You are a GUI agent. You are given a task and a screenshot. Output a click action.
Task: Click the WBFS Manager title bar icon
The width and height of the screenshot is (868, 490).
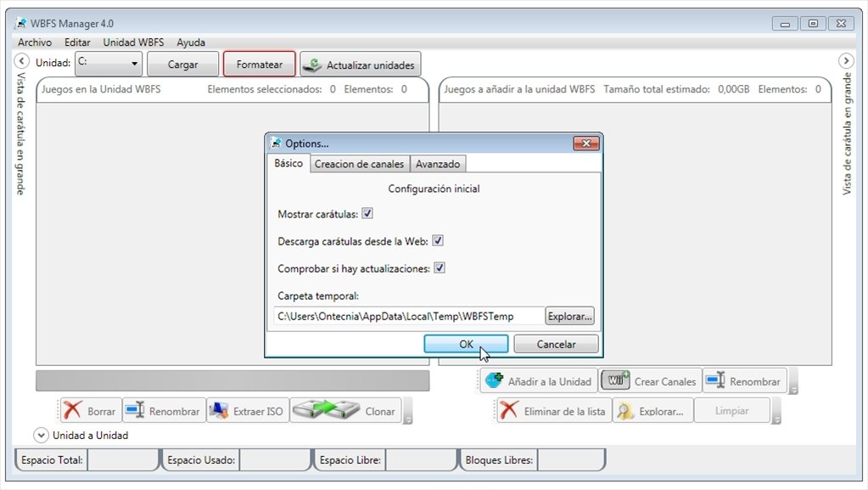21,23
